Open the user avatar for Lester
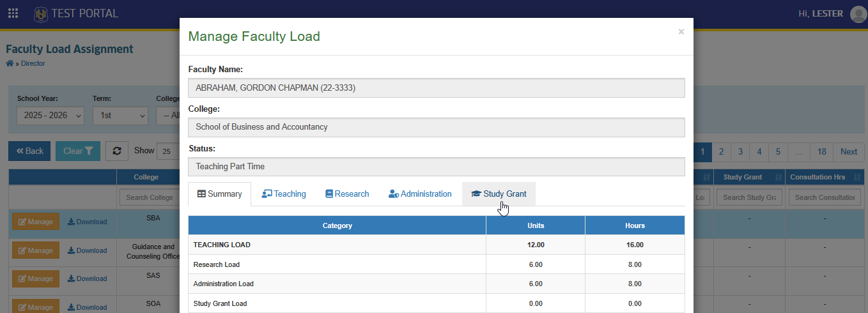 pos(858,14)
